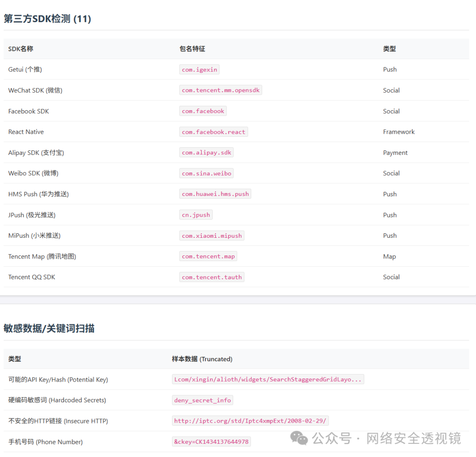Select the com.alipay.sdk package tag
This screenshot has width=476, height=457.
point(206,153)
